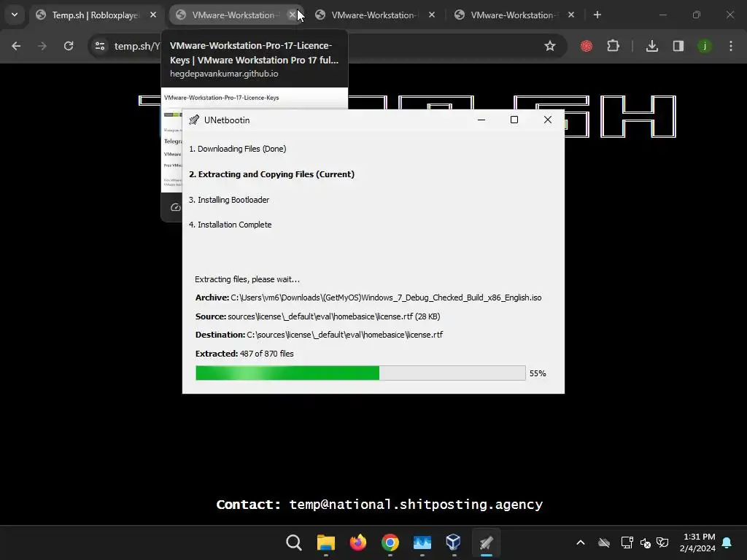Click the Source license.rtf path text

tap(334, 316)
